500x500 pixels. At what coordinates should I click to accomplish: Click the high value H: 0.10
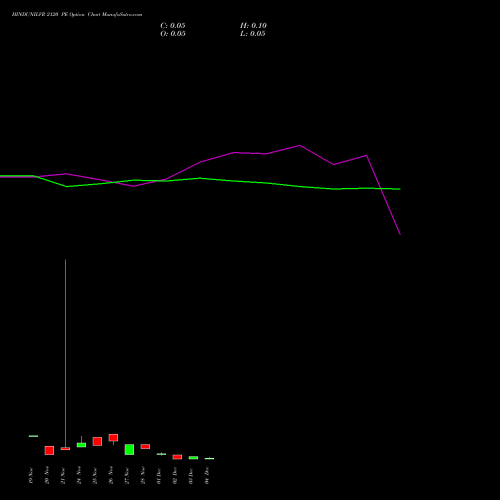[253, 26]
